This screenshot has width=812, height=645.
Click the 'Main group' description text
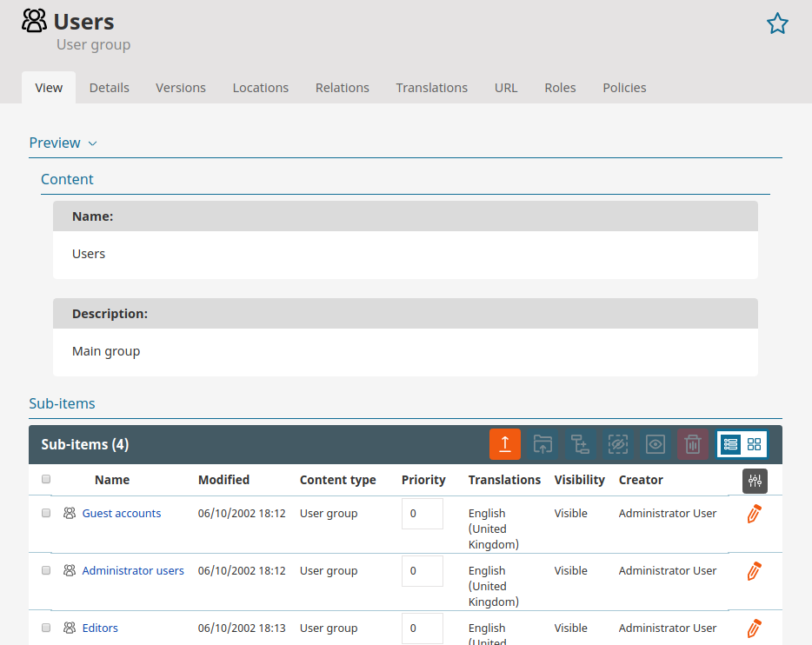click(106, 351)
